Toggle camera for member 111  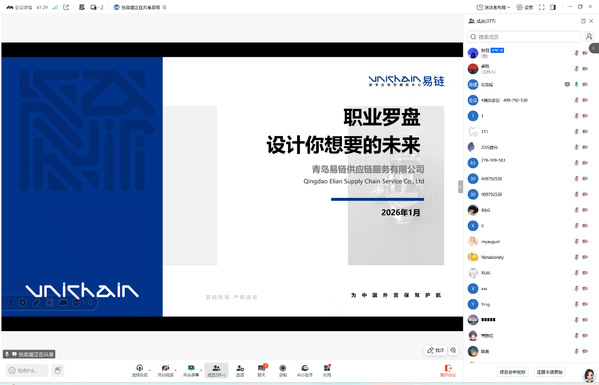(x=585, y=131)
